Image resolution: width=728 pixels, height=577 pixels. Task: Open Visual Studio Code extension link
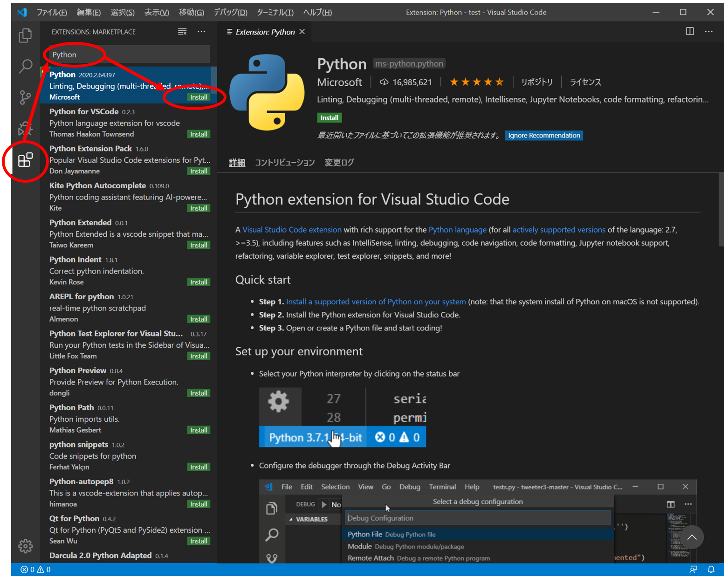[292, 229]
